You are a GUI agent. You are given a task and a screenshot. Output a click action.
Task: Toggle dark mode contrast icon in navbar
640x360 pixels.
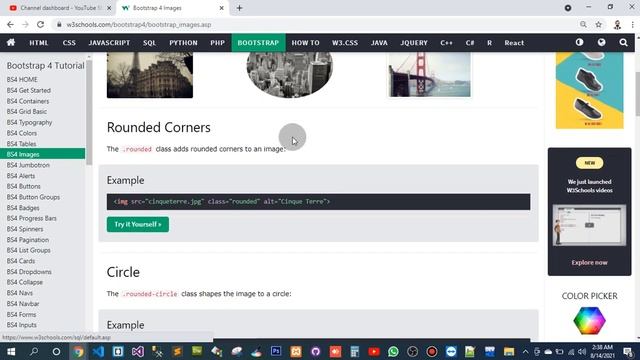[580, 42]
